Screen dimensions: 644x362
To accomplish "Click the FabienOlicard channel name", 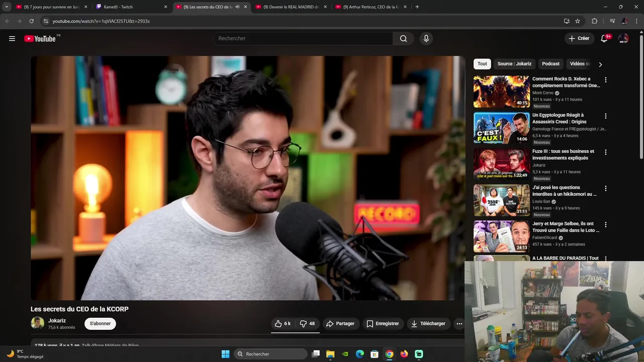I will pos(545,238).
